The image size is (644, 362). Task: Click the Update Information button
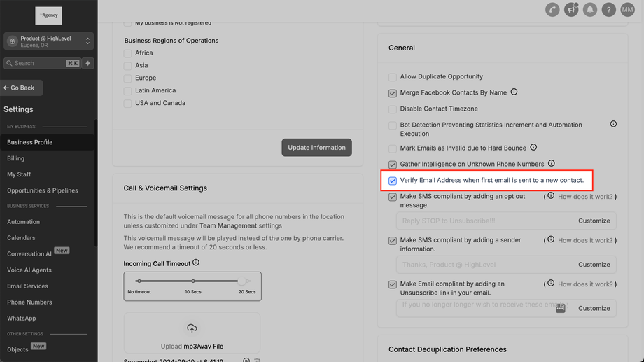pos(316,148)
